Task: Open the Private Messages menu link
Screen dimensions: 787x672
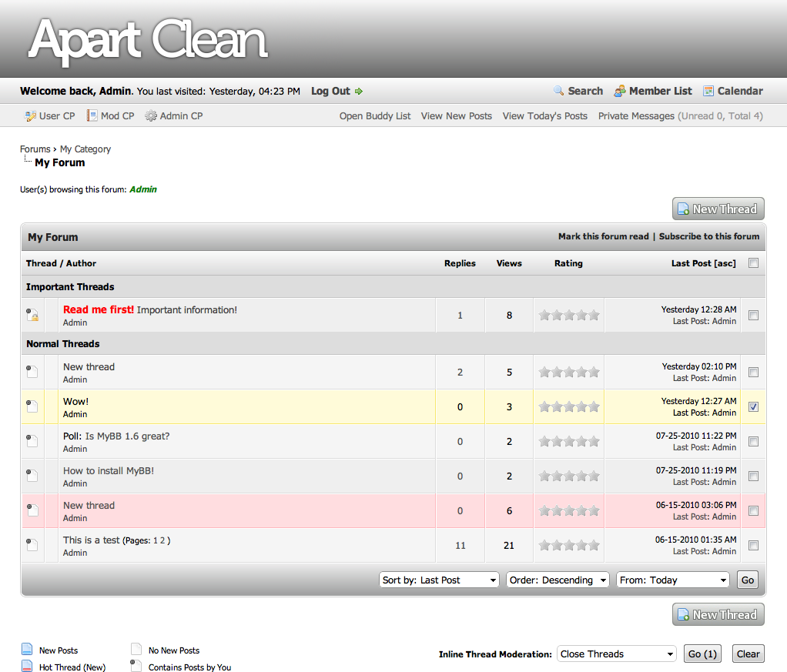Action: [636, 116]
